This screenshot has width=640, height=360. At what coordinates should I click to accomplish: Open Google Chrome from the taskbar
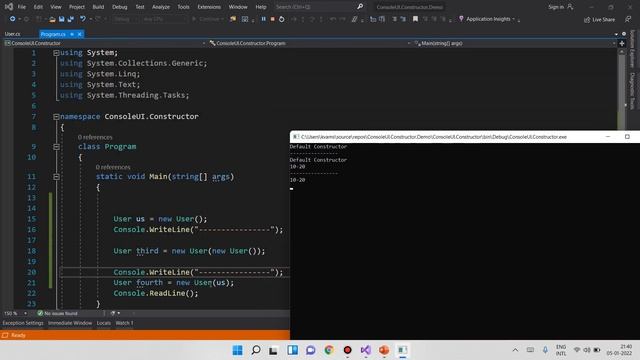point(329,350)
